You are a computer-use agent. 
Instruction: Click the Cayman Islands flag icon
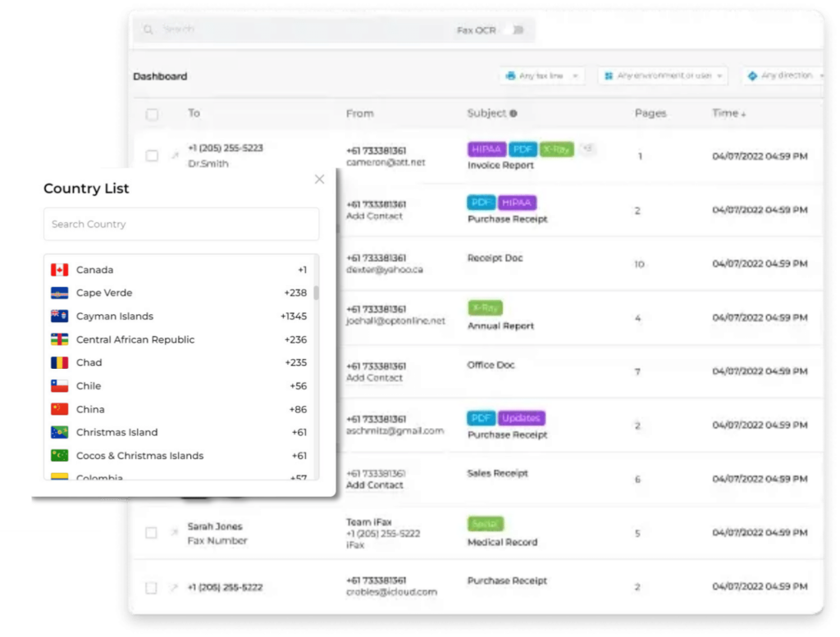coord(59,316)
